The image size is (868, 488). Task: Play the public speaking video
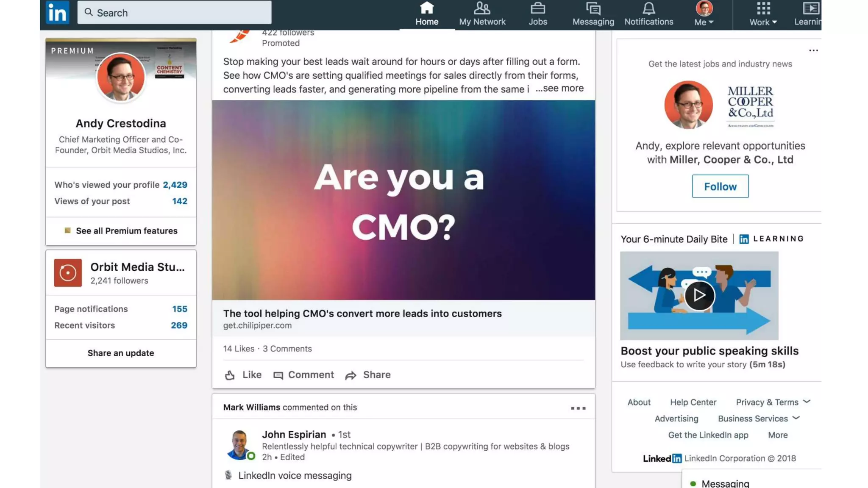coord(699,295)
